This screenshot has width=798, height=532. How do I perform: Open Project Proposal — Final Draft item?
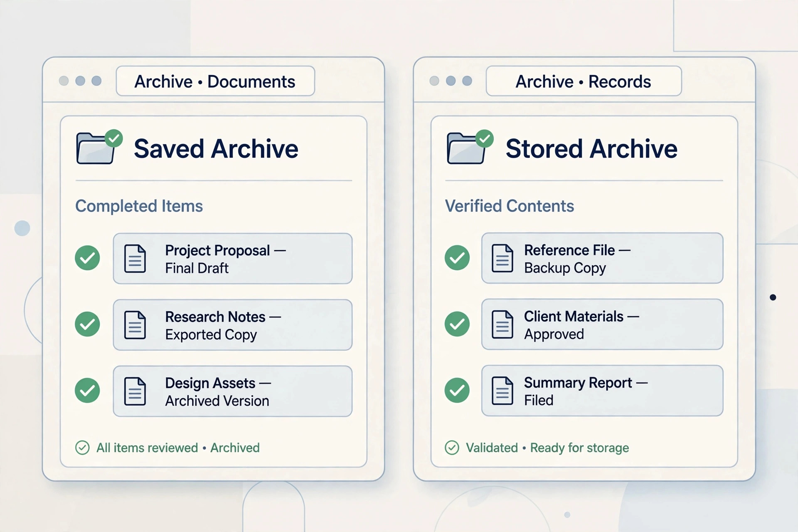233,259
